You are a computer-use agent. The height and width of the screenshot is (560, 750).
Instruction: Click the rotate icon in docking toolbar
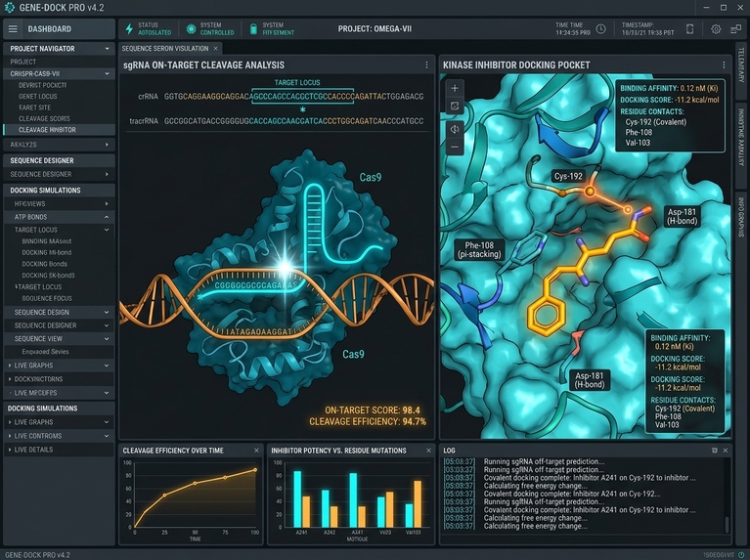click(x=455, y=129)
